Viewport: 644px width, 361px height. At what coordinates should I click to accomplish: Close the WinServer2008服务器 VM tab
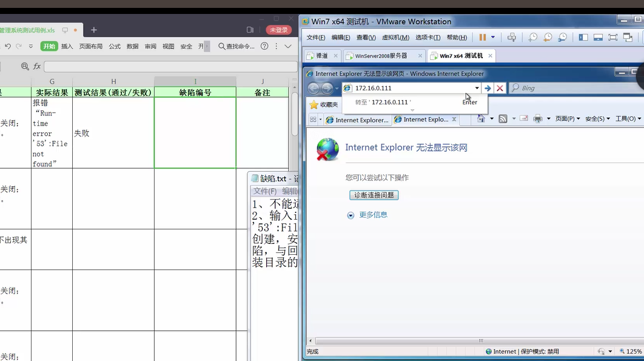(x=420, y=56)
